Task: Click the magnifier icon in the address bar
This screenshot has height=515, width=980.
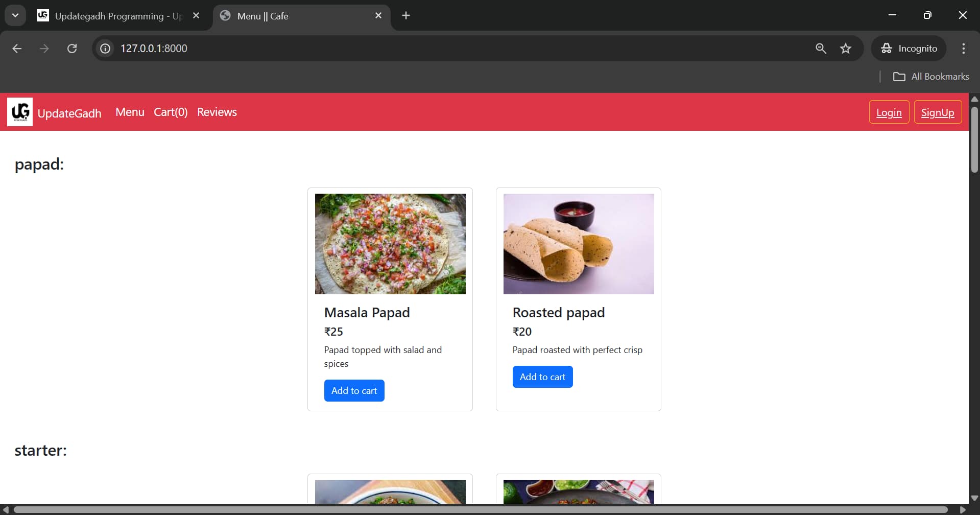Action: coord(821,48)
